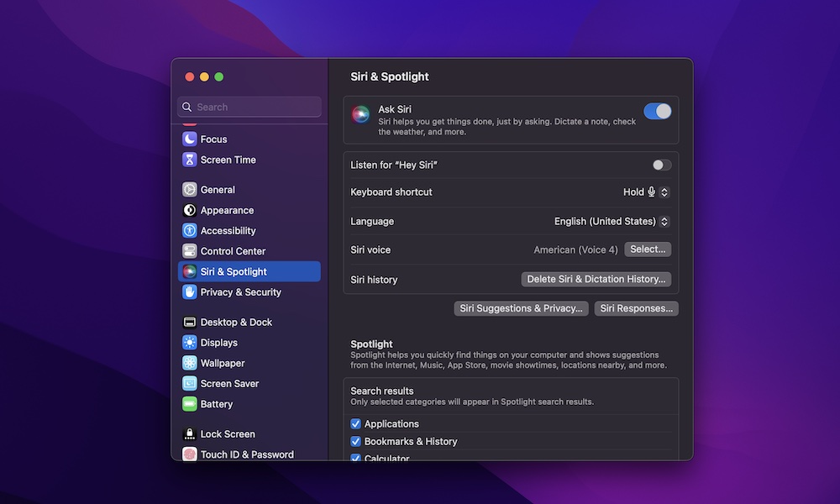Select Touch ID & Password in sidebar
Screen dimensions: 840x504
pyautogui.click(x=249, y=454)
